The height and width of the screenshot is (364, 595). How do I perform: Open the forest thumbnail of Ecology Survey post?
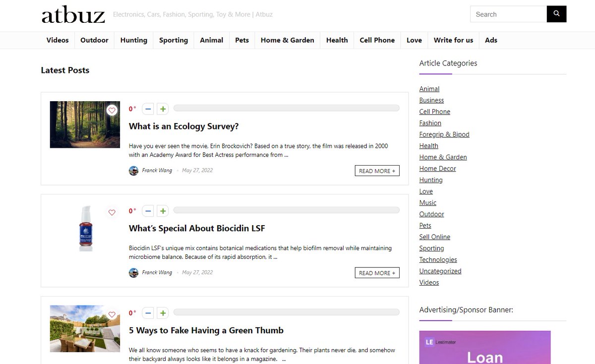(85, 124)
